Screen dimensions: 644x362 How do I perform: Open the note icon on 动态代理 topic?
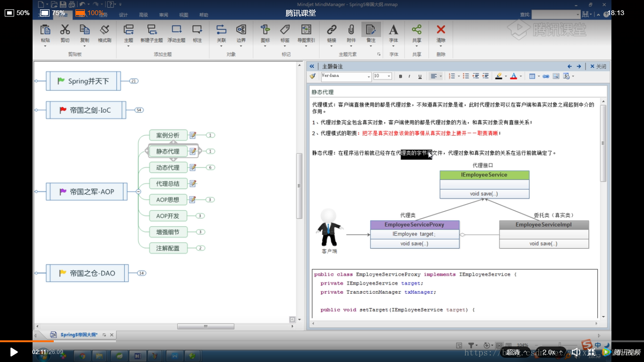pyautogui.click(x=193, y=167)
